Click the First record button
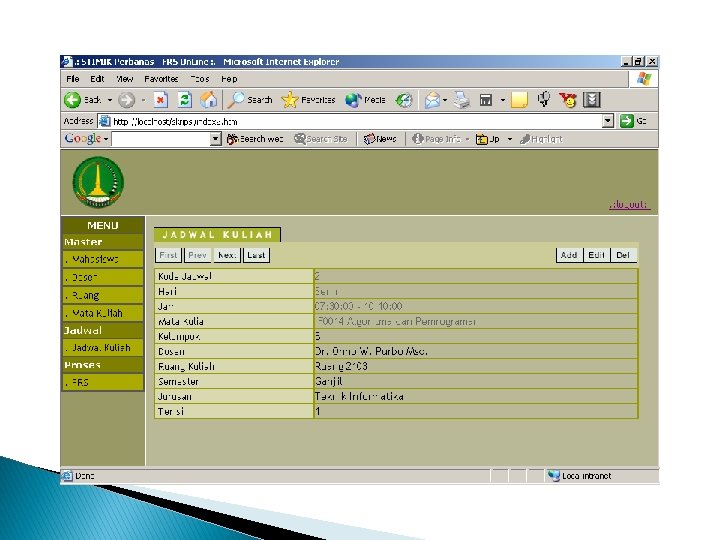720x540 pixels. click(168, 255)
